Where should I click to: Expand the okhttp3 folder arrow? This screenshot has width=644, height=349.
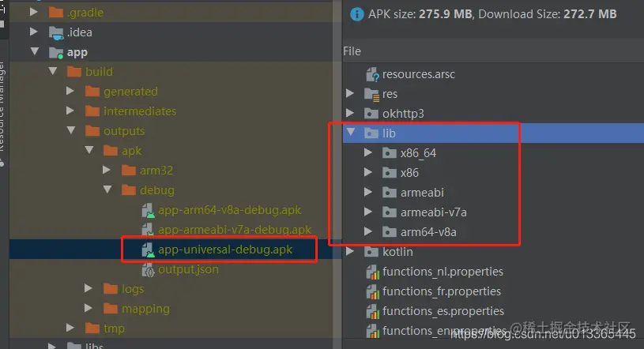350,113
